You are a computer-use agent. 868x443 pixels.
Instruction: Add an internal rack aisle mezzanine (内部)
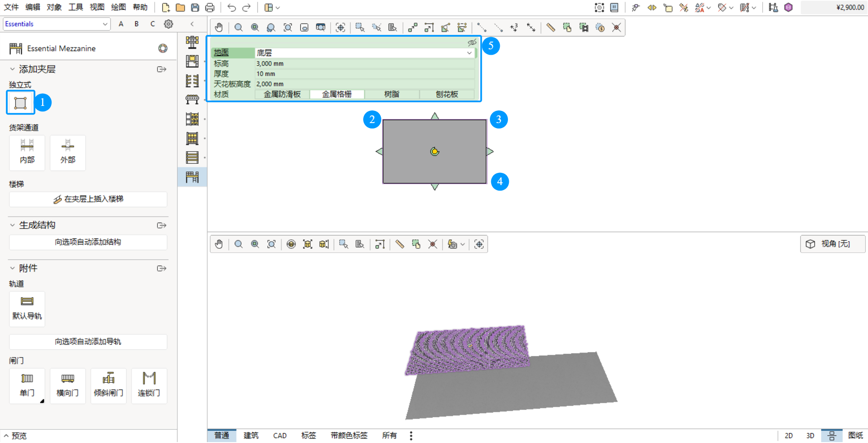point(27,152)
